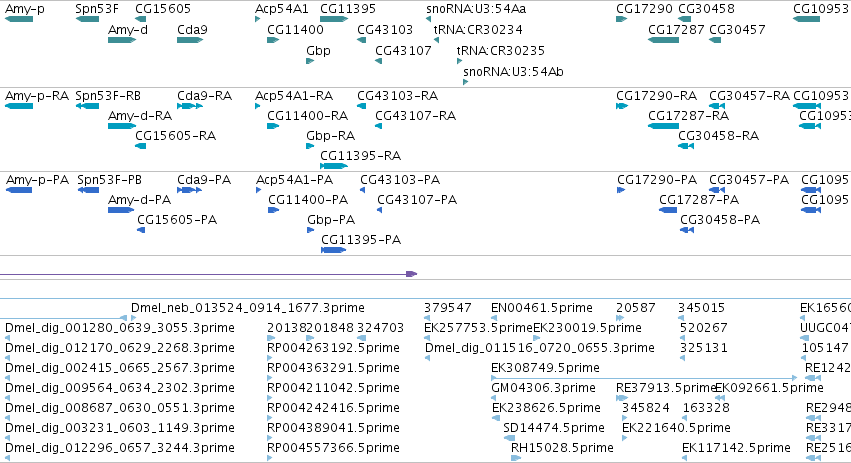
Task: Select the Spn53F-PB protein label
Action: point(110,180)
